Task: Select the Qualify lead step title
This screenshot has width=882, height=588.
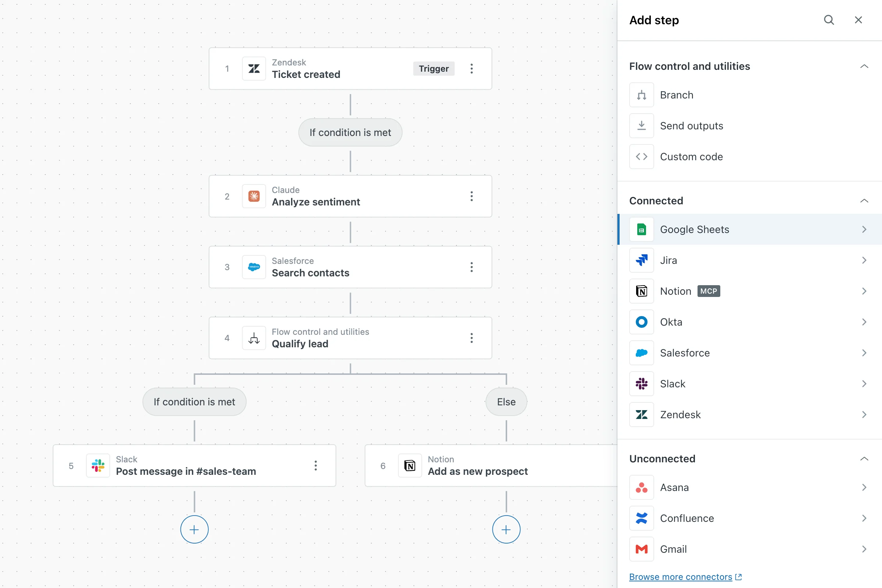Action: 300,344
